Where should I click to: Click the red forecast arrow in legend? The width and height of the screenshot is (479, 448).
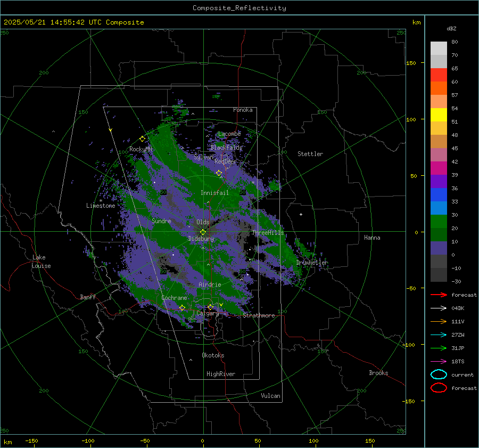[439, 295]
